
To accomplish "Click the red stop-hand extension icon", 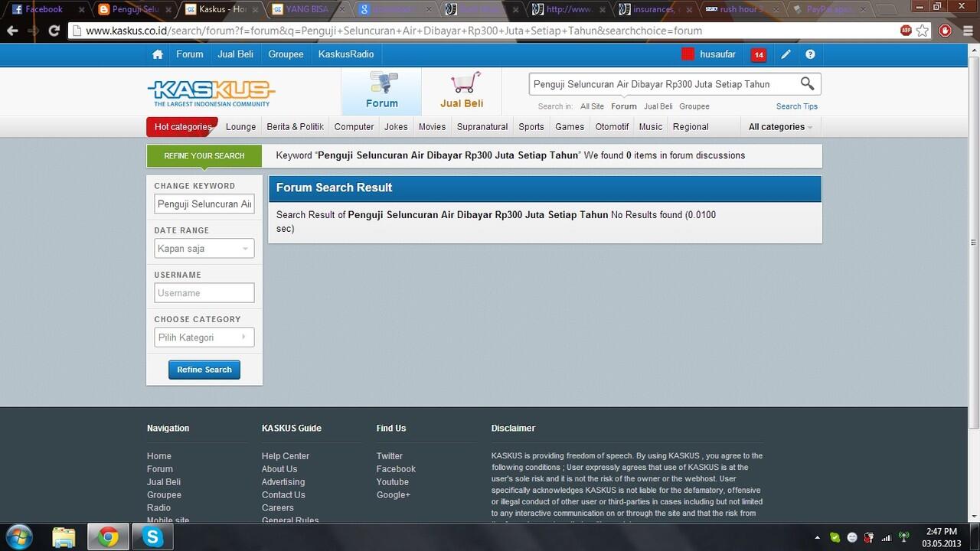I will click(x=946, y=31).
